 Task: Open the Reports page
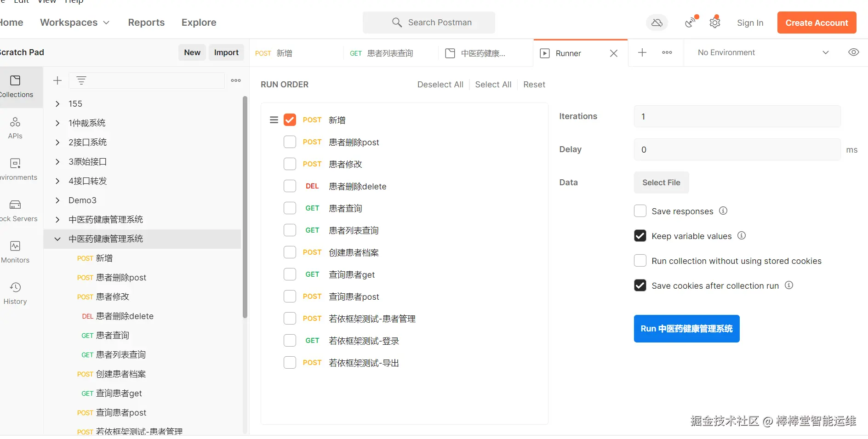point(146,23)
